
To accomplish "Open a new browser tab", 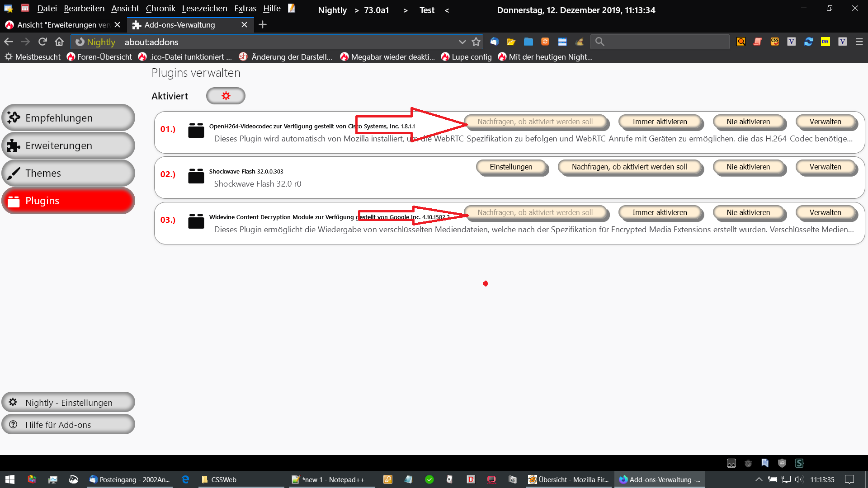I will pos(263,25).
